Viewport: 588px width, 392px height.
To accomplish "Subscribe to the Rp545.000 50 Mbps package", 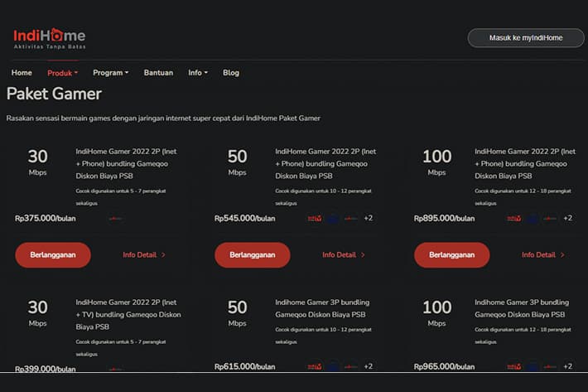I will coord(253,255).
